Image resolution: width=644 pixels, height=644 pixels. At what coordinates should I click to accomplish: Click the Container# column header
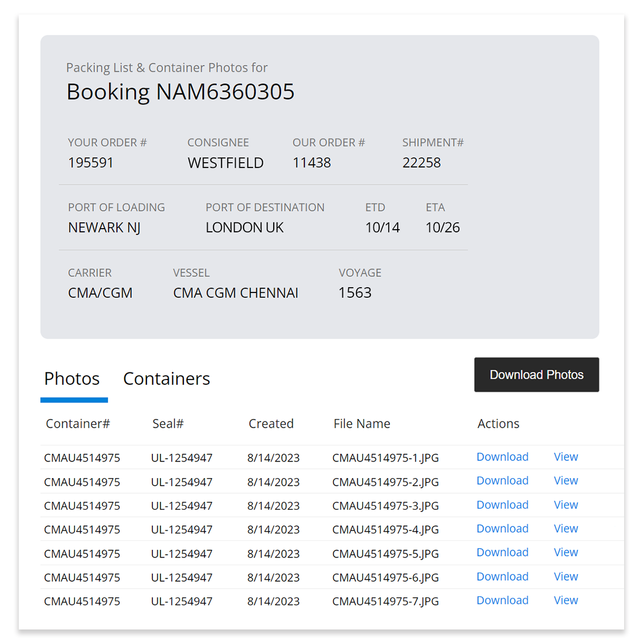point(77,423)
